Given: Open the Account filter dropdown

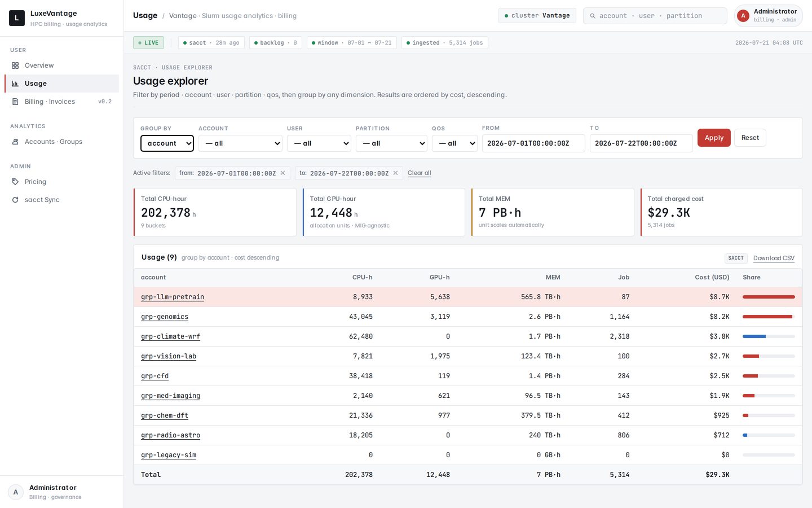Looking at the screenshot, I should [240, 143].
